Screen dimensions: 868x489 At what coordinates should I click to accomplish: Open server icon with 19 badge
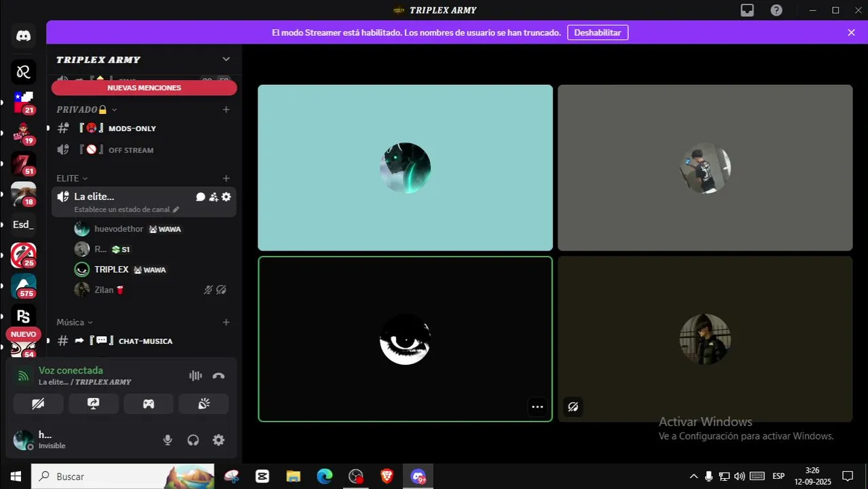[x=24, y=133]
